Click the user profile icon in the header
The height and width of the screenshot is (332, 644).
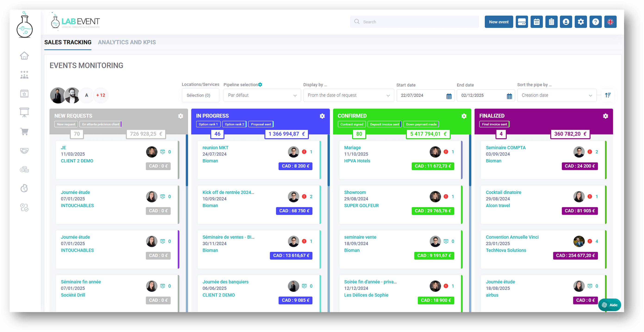[566, 22]
